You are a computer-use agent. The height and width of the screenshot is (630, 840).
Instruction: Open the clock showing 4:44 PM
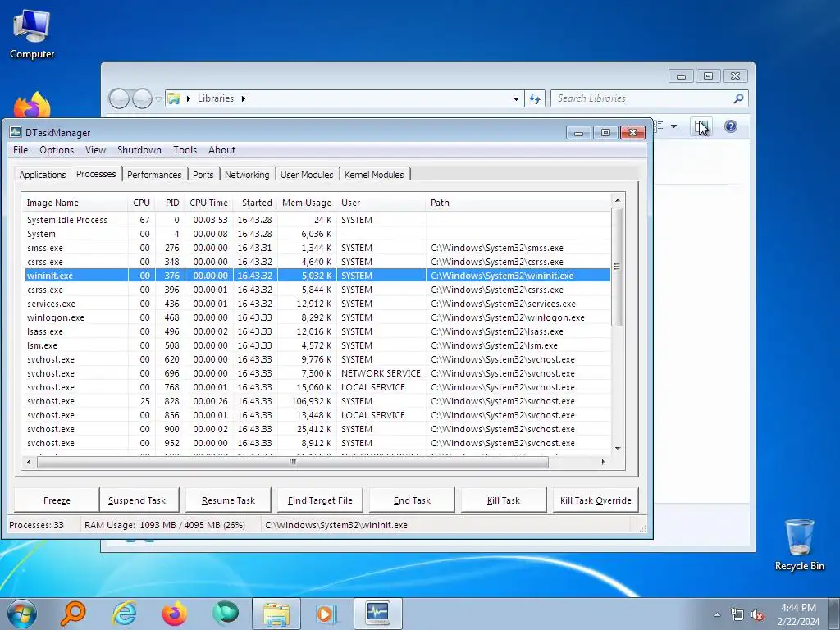(798, 614)
